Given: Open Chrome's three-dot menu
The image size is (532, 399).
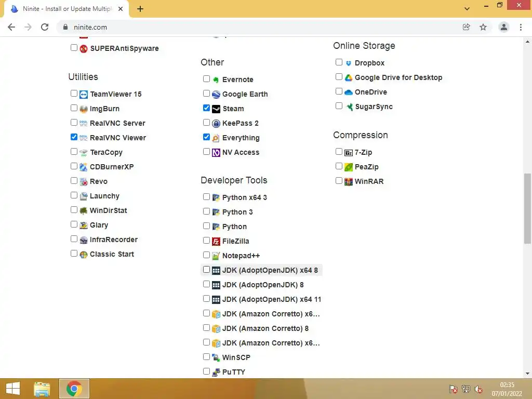Looking at the screenshot, I should coord(521,27).
